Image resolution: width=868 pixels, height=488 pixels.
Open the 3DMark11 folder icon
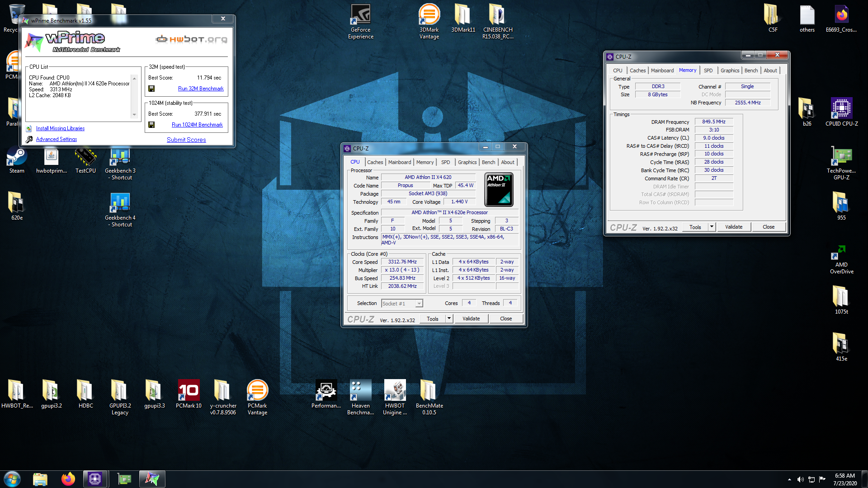tap(463, 18)
